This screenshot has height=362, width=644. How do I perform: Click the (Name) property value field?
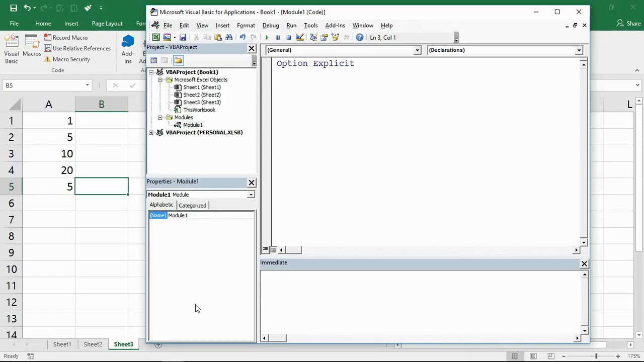(211, 215)
